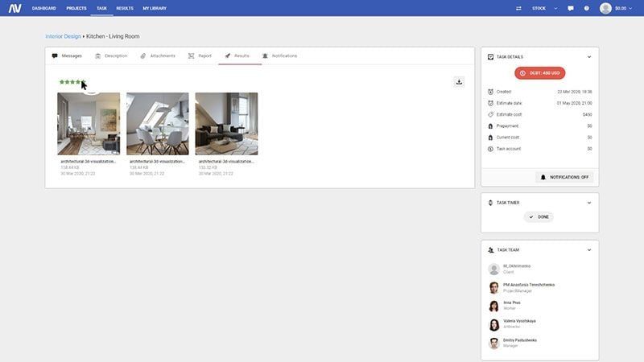Click the name PM Anastasia Tereshchenko
Viewport: 644px width, 362px height.
[529, 285]
